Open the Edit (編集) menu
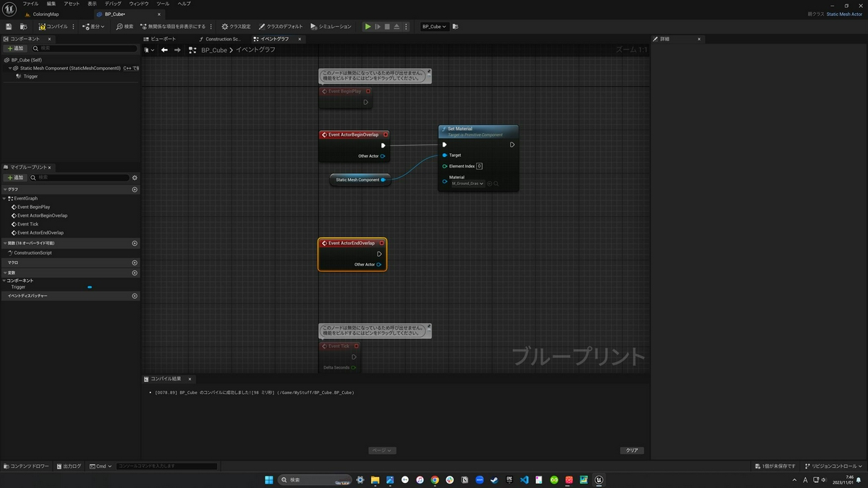The width and height of the screenshot is (868, 488). (51, 4)
